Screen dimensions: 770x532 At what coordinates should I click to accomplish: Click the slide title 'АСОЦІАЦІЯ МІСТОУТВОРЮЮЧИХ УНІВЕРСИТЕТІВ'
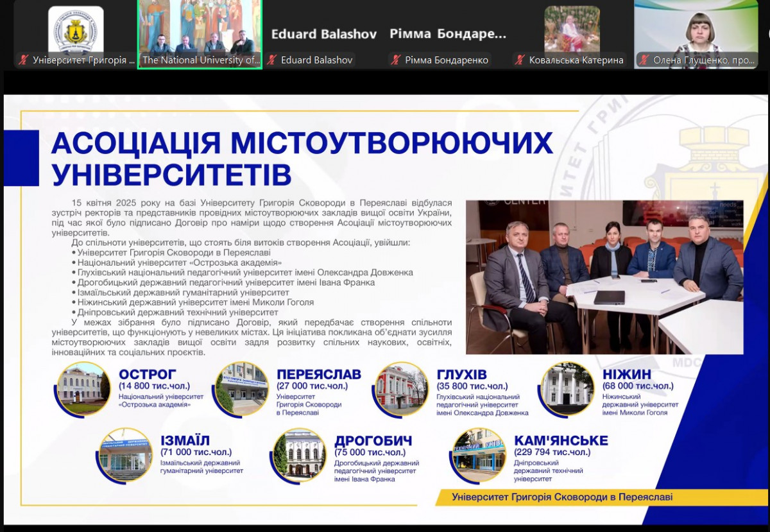click(x=302, y=158)
